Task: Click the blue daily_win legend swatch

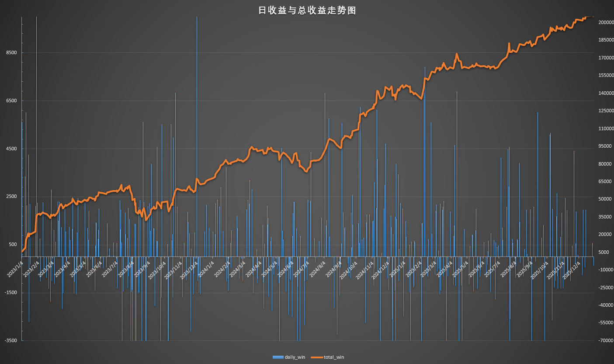Action: click(x=278, y=357)
